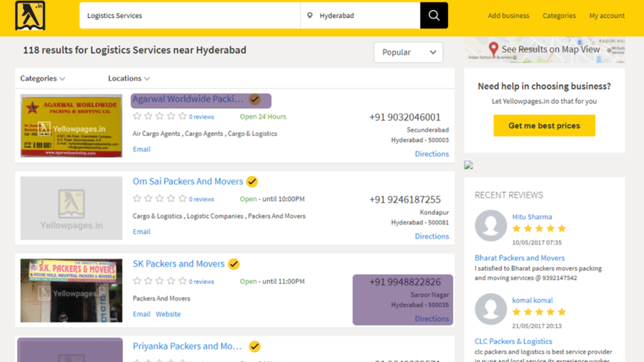This screenshot has height=362, width=644.
Task: Expand the Locations filter
Action: tap(129, 79)
